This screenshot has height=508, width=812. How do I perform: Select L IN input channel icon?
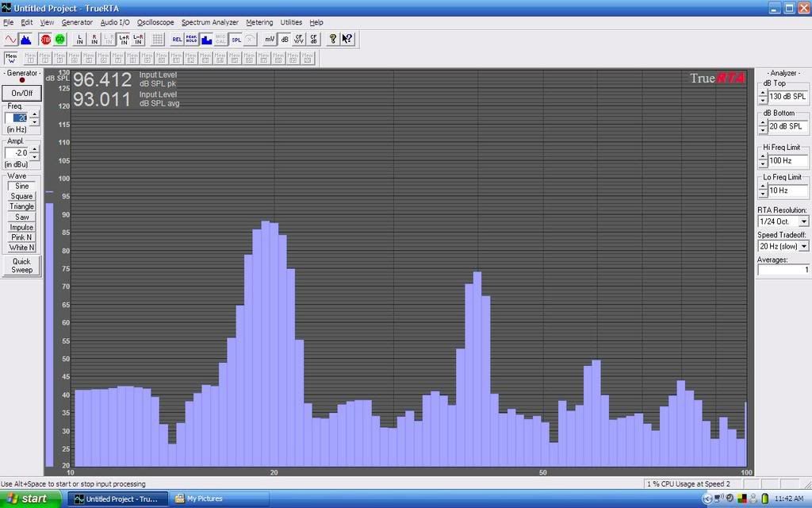coord(80,40)
